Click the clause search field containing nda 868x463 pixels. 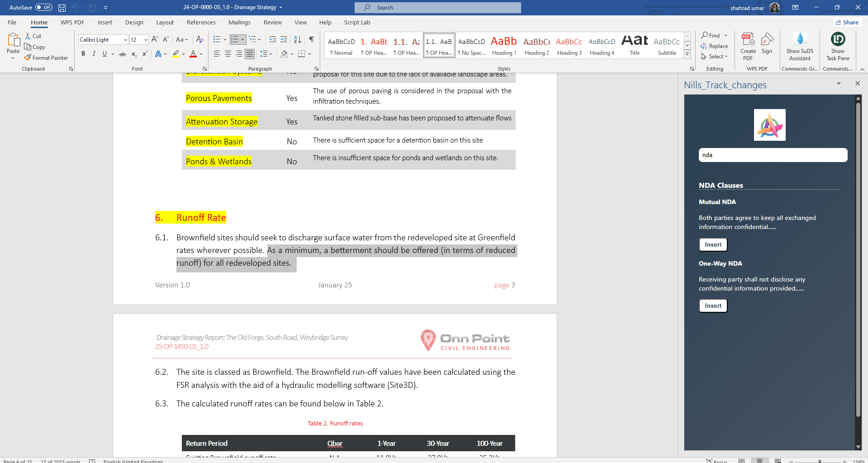coord(773,155)
